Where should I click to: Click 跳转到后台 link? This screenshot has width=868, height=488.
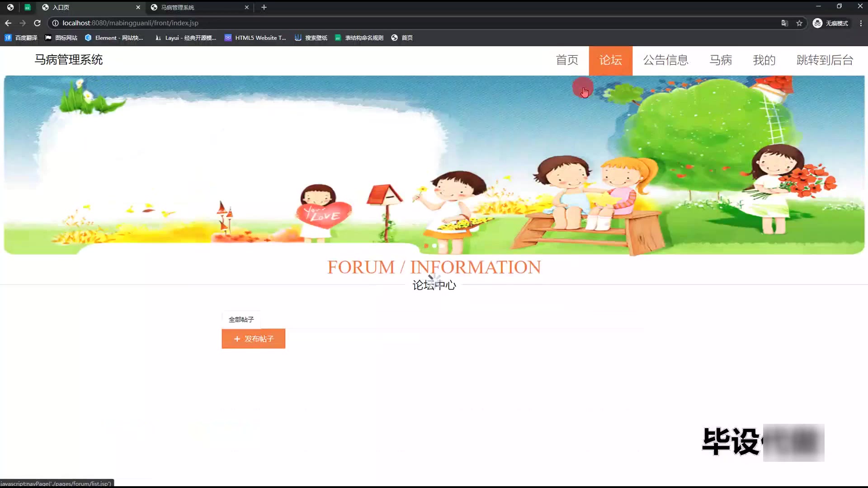click(x=825, y=60)
